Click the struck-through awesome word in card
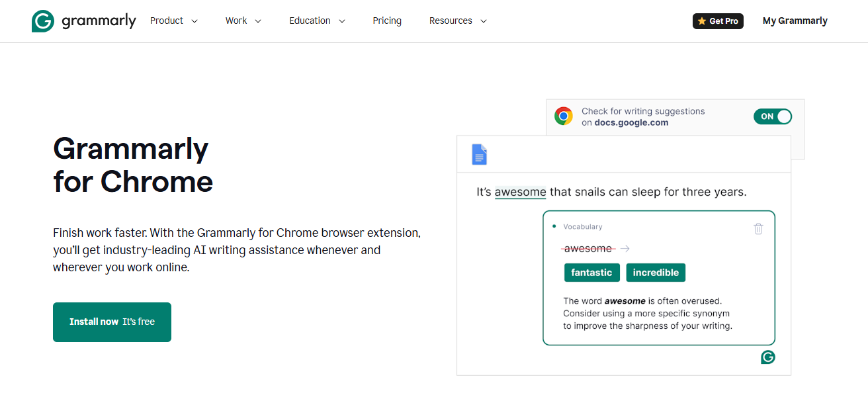The height and width of the screenshot is (397, 868). 588,249
